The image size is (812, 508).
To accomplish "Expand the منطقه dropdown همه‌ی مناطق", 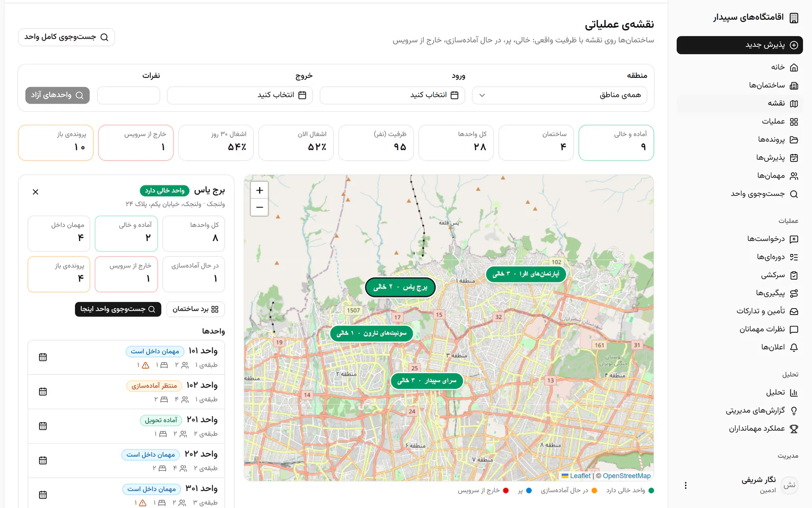I will (560, 95).
